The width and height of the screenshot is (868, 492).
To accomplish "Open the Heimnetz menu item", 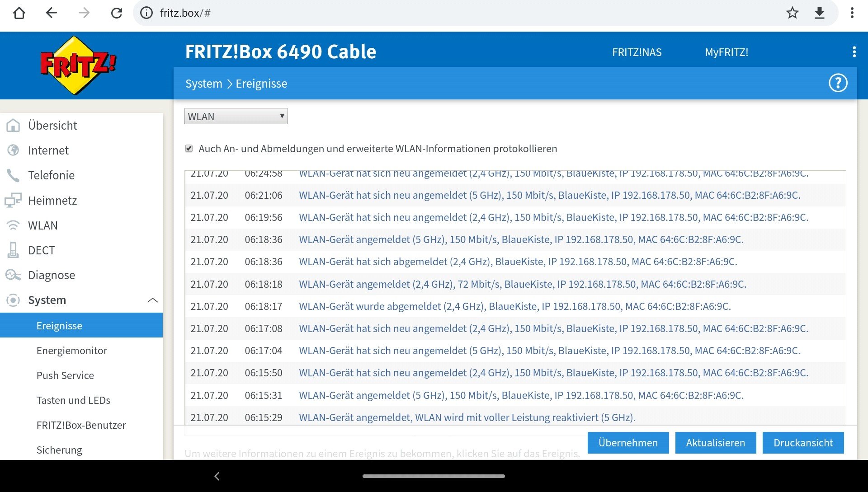I will pyautogui.click(x=52, y=200).
